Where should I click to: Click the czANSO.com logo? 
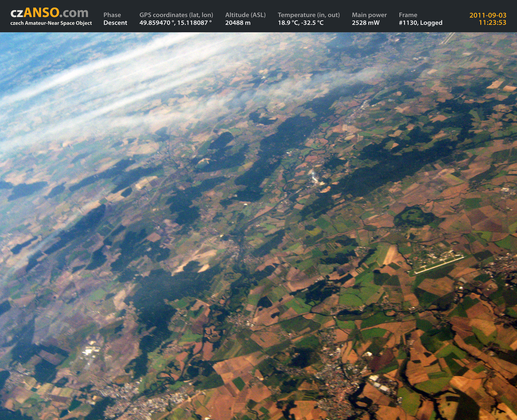(x=50, y=12)
